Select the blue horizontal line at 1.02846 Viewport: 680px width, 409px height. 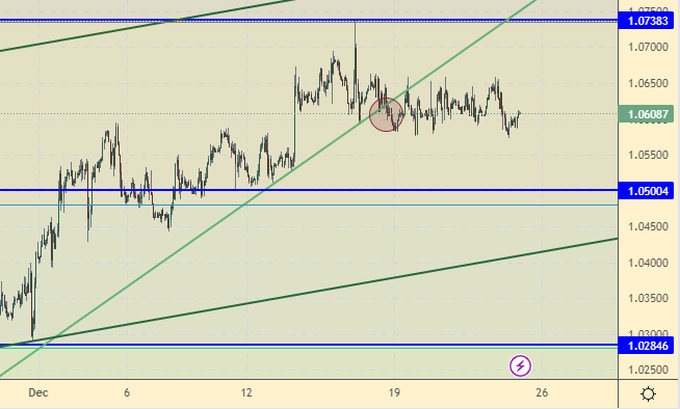(300, 345)
